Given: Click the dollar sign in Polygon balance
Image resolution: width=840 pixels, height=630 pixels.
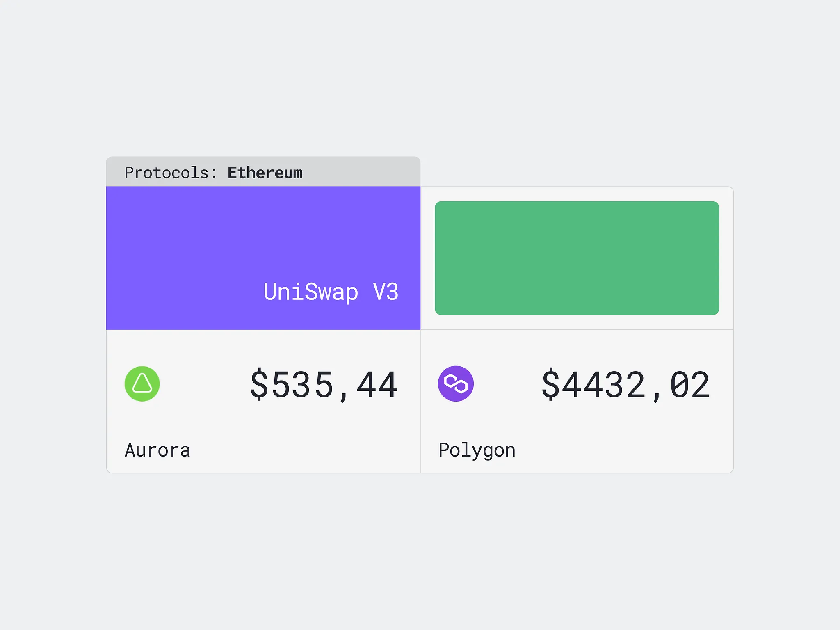Looking at the screenshot, I should coord(550,384).
